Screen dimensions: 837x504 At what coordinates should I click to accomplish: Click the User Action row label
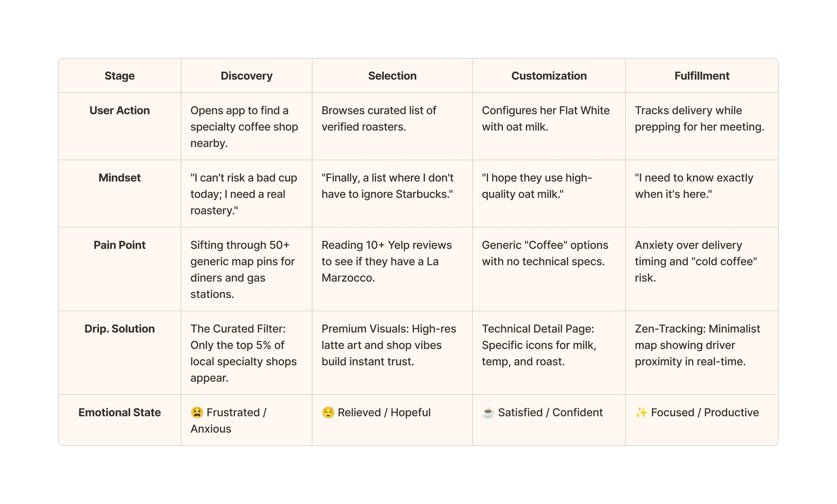[120, 110]
